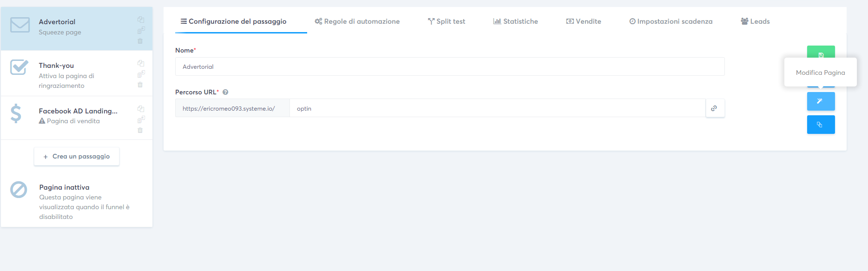Click the envelope icon of Advertorial step
The width and height of the screenshot is (868, 271).
point(20,25)
